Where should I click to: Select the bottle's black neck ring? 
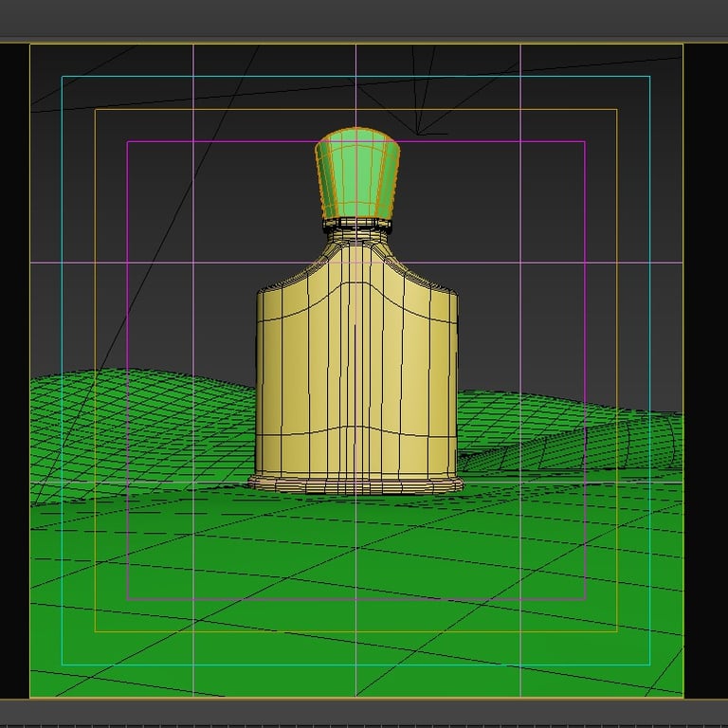click(x=357, y=225)
